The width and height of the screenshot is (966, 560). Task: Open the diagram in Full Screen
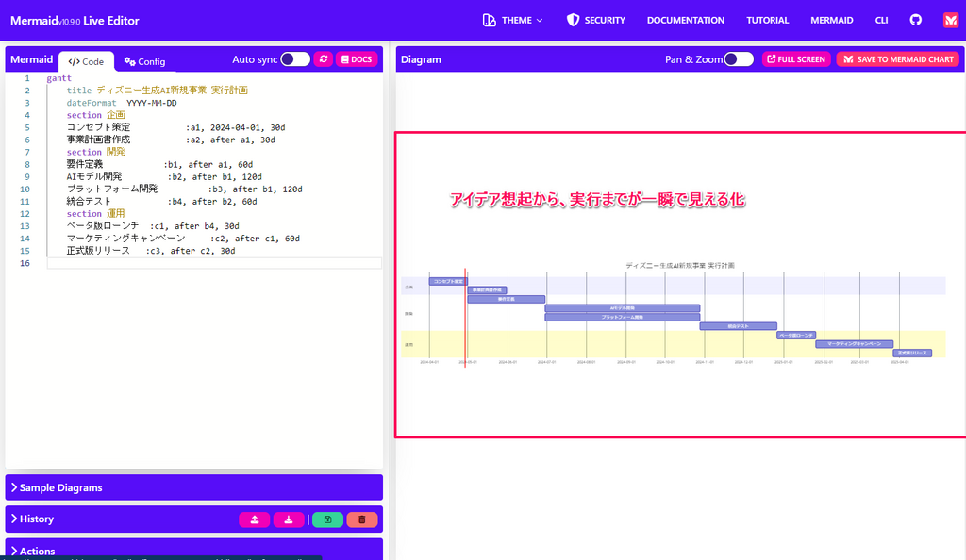pyautogui.click(x=796, y=59)
